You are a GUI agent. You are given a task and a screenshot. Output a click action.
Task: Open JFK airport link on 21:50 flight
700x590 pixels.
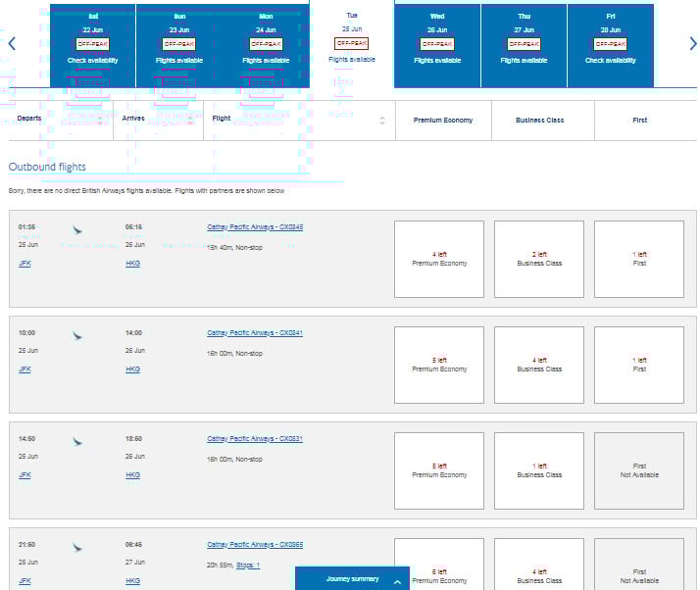[25, 580]
